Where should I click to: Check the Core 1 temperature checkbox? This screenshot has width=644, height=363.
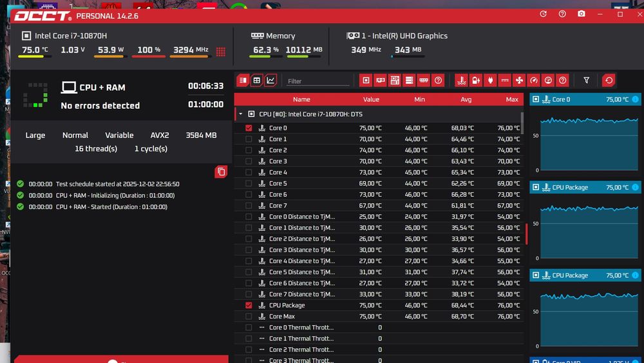[x=249, y=139]
